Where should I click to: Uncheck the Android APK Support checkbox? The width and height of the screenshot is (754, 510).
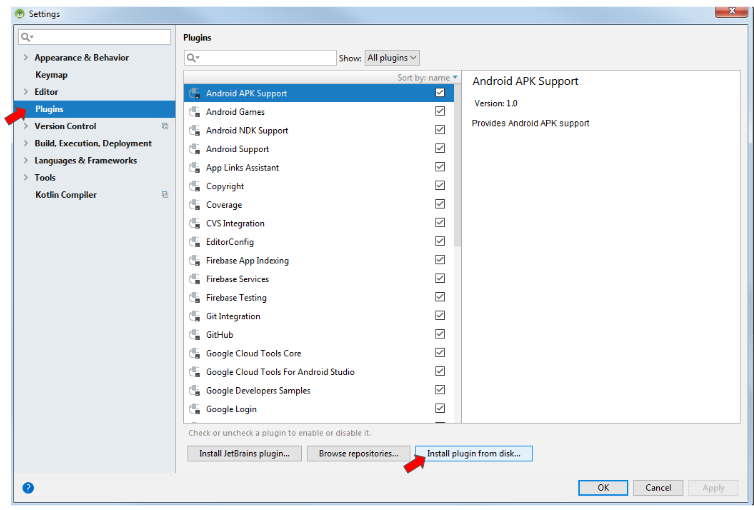[440, 92]
